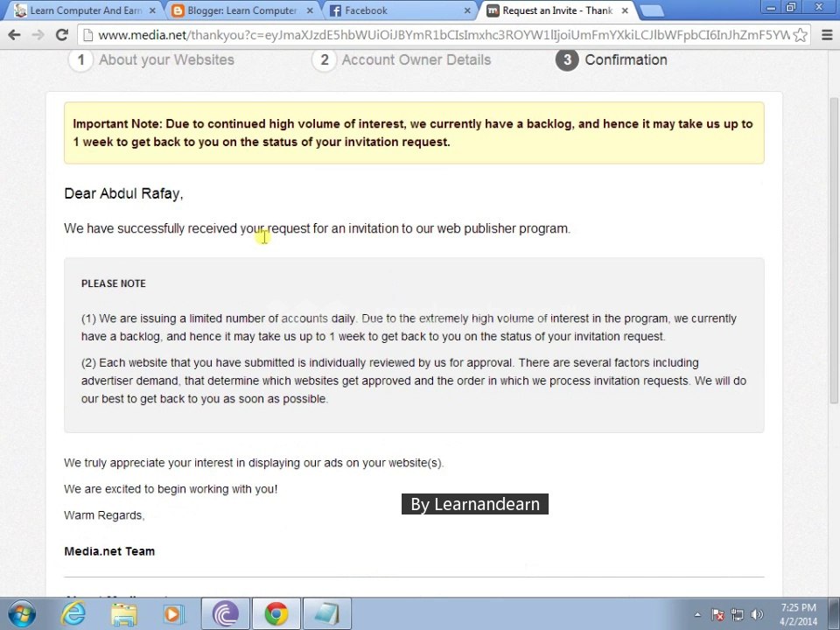Open Windows Explorer folder icon
The height and width of the screenshot is (630, 840).
123,614
